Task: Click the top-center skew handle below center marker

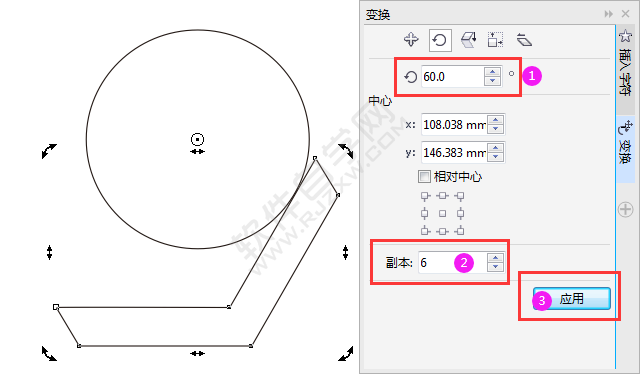Action: pyautogui.click(x=198, y=151)
